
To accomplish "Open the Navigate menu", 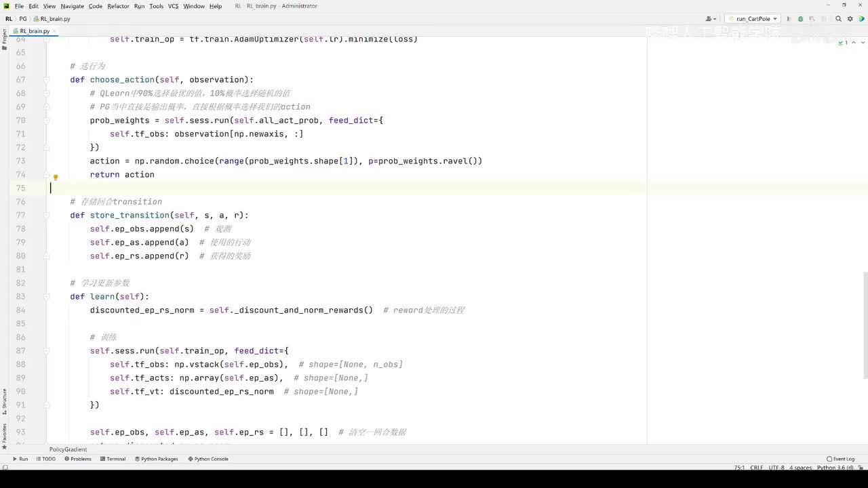I will pos(73,6).
